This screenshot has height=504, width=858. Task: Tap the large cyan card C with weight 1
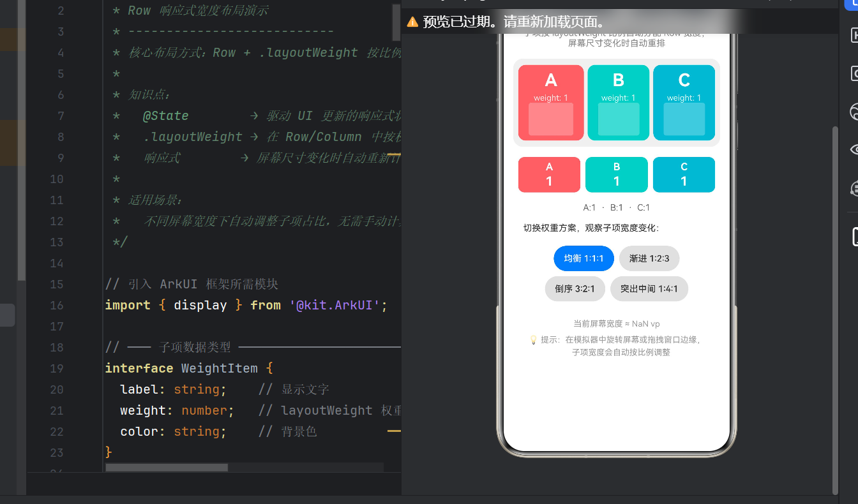coord(684,102)
